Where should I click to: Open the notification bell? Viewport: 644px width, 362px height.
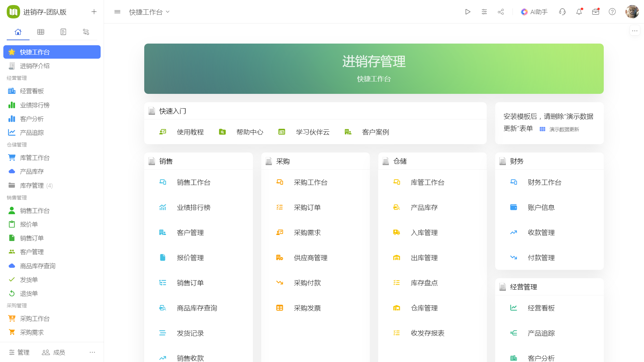579,11
